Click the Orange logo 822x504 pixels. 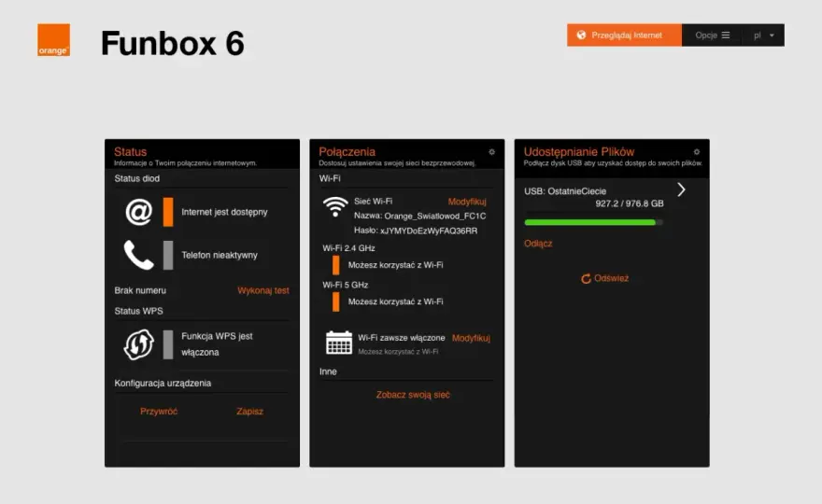pyautogui.click(x=53, y=40)
